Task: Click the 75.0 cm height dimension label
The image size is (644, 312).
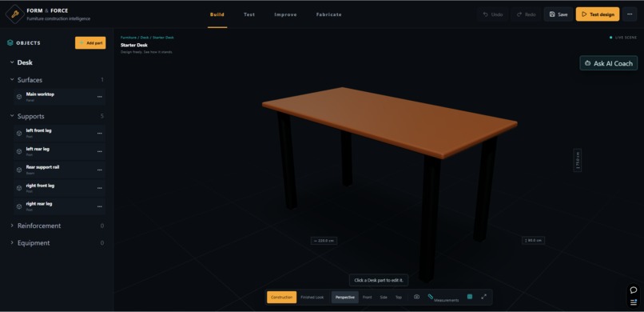Action: 578,160
